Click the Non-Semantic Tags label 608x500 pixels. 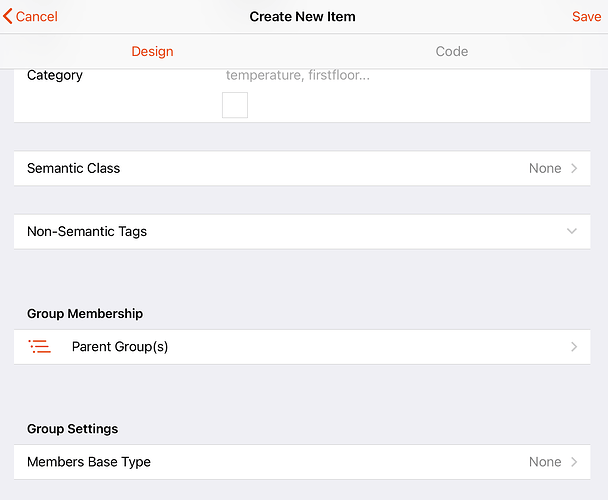[x=87, y=231]
